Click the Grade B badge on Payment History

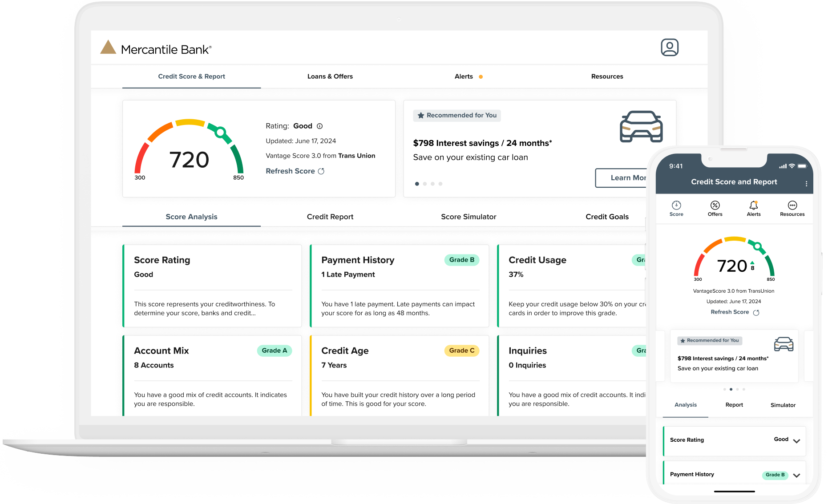pyautogui.click(x=461, y=260)
